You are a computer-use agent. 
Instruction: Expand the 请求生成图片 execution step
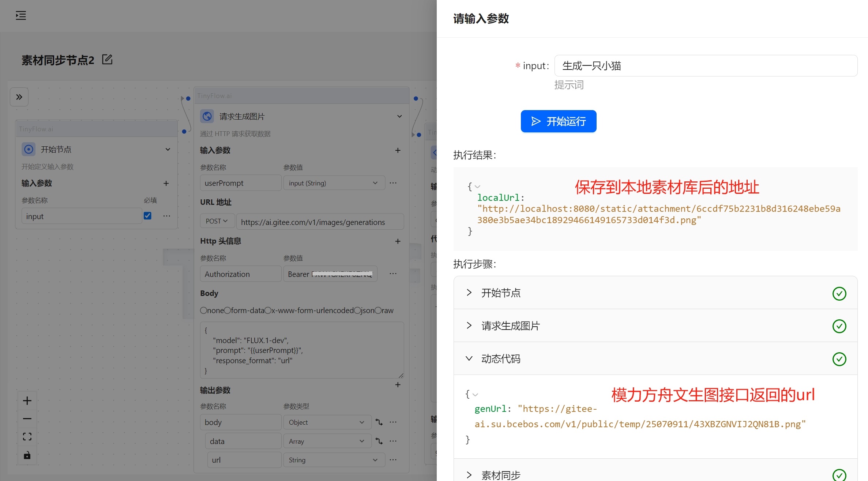(469, 326)
